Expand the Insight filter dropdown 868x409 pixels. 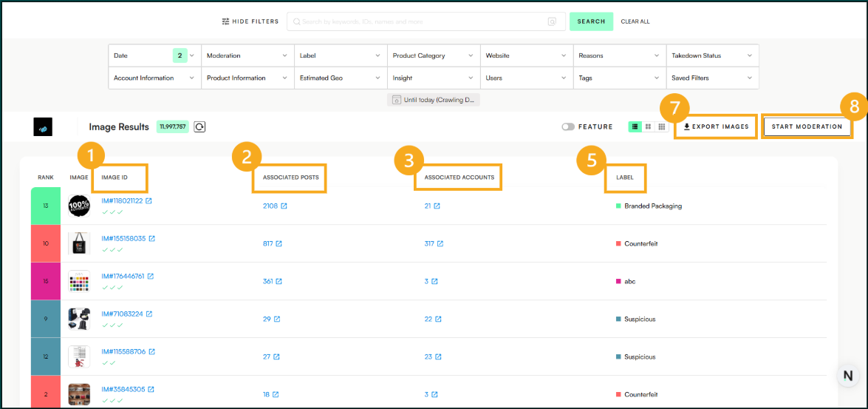click(x=434, y=78)
